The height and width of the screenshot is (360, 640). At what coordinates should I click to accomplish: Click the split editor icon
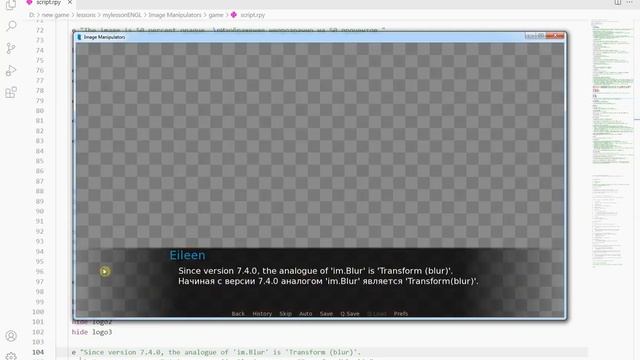[x=618, y=2]
